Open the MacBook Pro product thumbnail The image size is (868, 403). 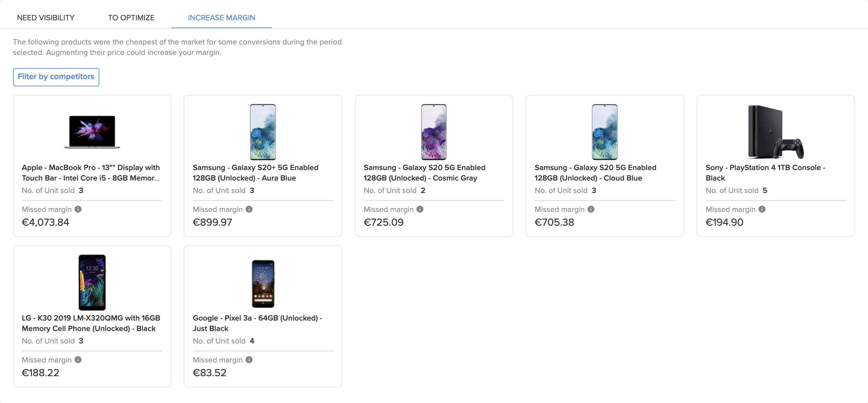(92, 132)
